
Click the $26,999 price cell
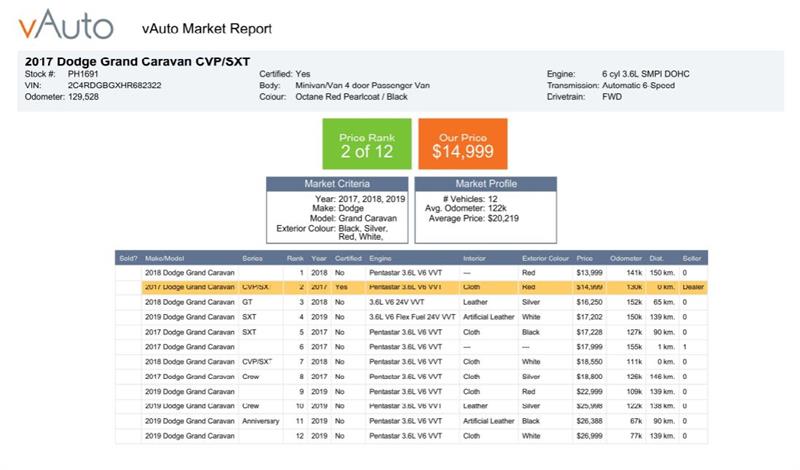pyautogui.click(x=589, y=436)
